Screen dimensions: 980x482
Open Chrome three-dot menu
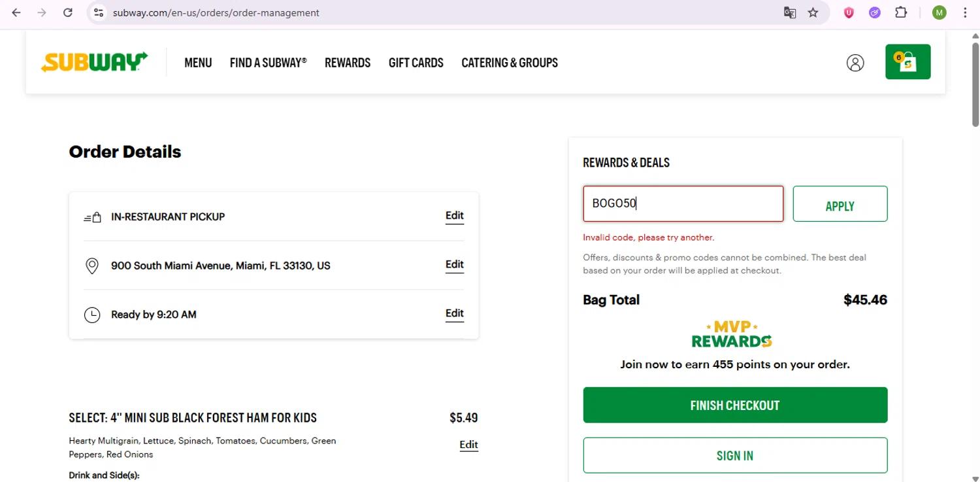[x=965, y=12]
